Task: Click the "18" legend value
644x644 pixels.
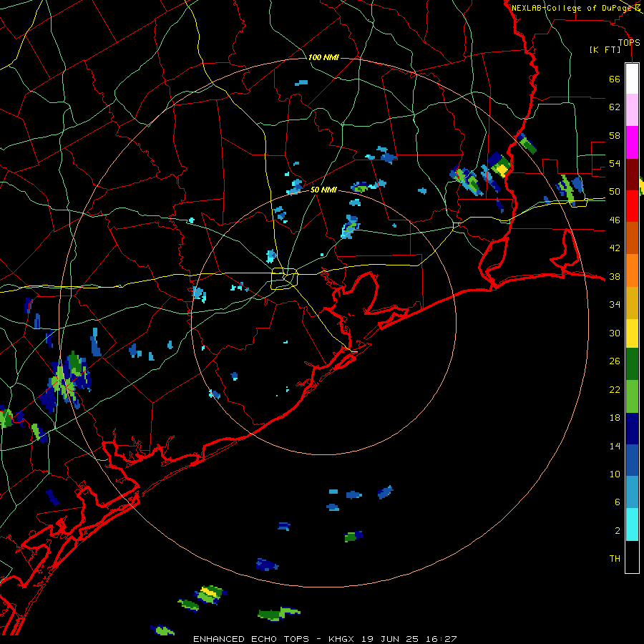Action: point(615,418)
